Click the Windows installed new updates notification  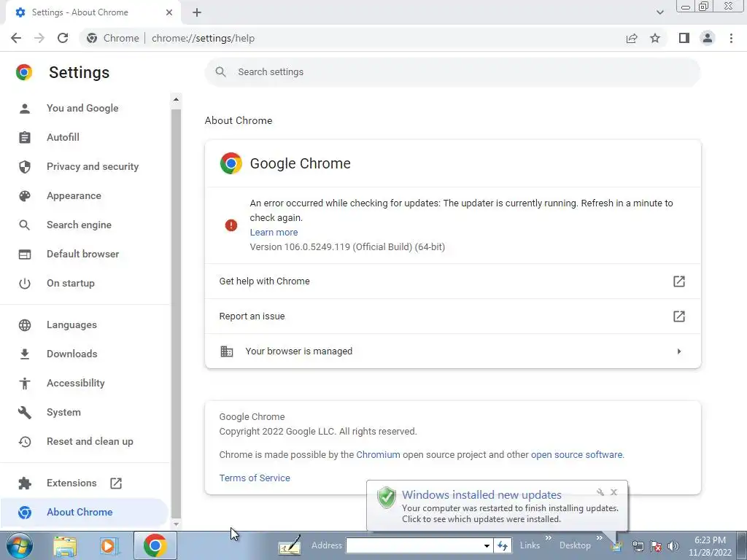point(497,506)
